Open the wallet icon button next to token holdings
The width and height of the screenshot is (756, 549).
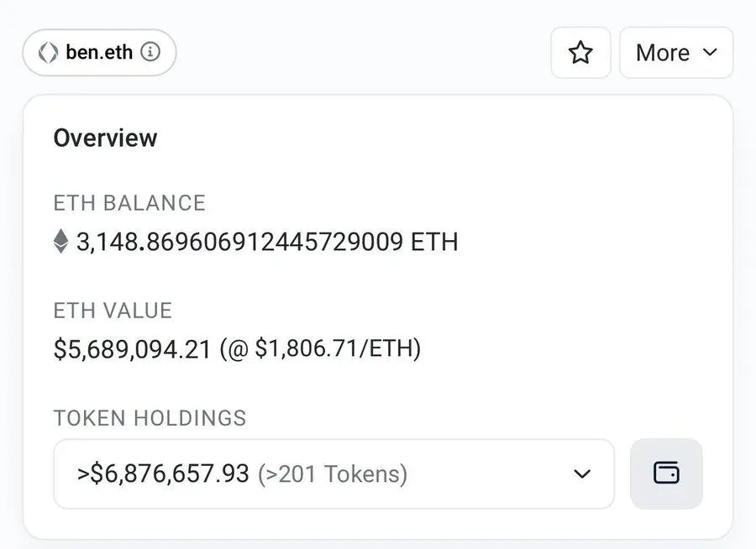666,473
